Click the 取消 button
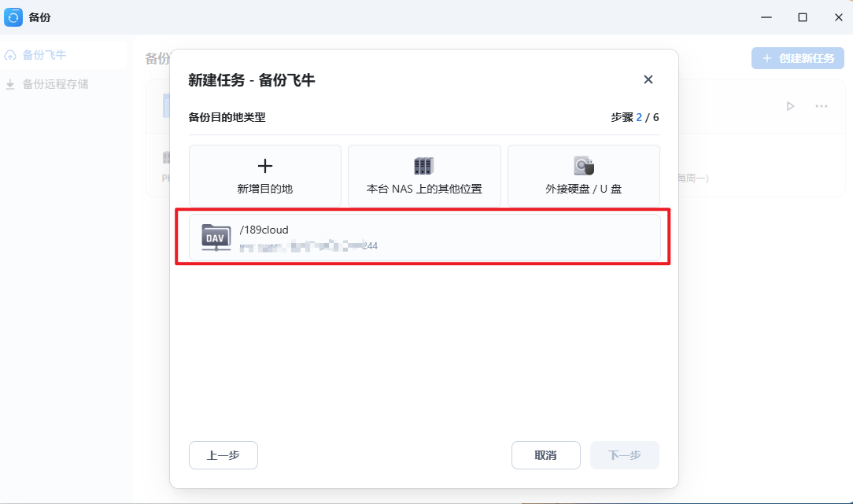Viewport: 853px width, 504px height. point(545,455)
